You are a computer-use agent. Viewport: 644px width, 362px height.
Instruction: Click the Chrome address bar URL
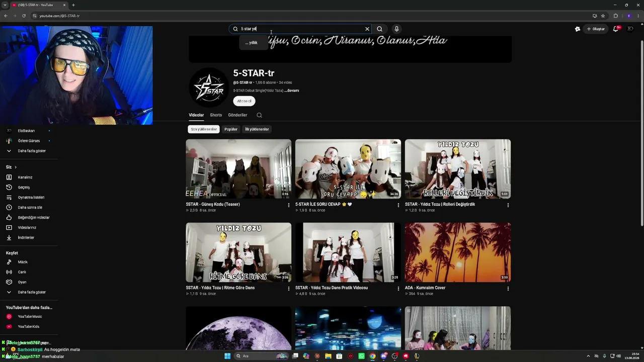(59, 16)
